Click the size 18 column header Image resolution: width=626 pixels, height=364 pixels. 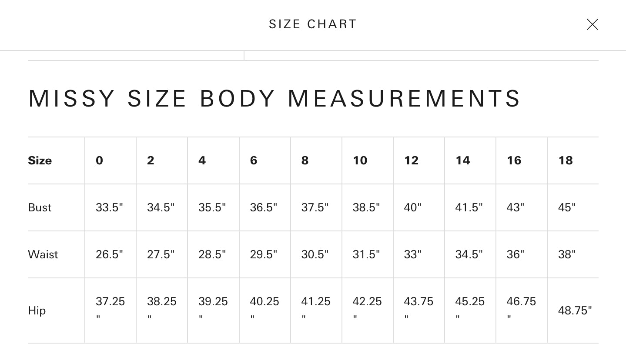click(566, 160)
